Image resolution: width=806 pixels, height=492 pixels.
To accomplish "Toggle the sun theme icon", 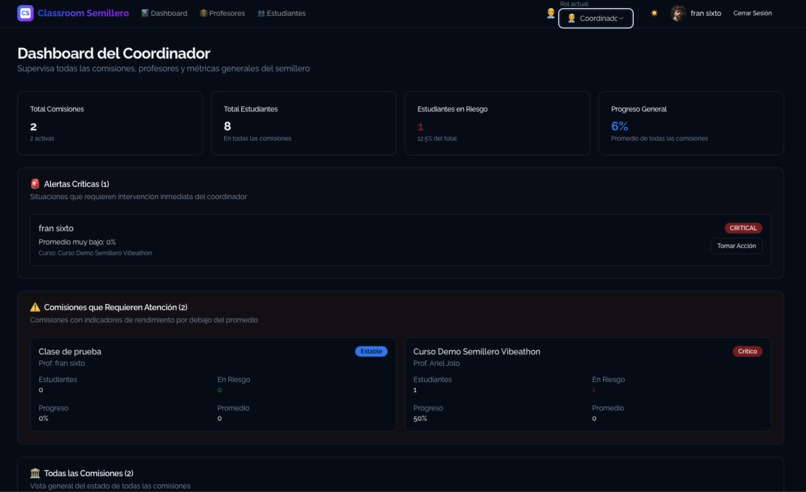I will pos(654,13).
